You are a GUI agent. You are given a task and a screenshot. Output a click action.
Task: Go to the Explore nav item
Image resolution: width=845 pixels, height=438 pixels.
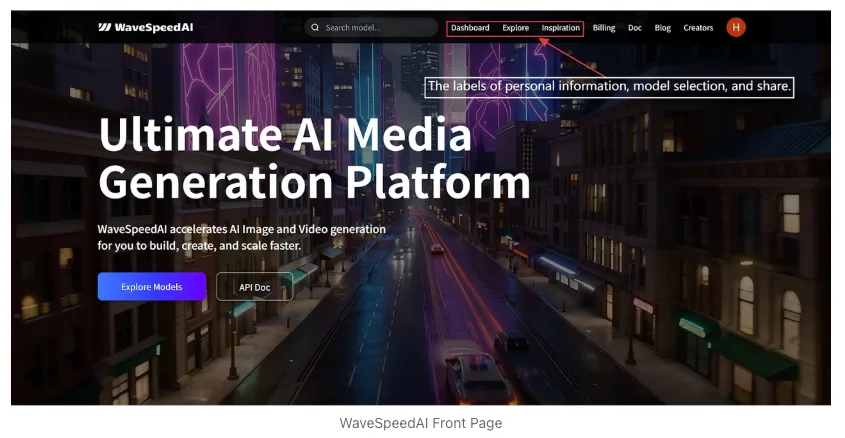pos(515,28)
